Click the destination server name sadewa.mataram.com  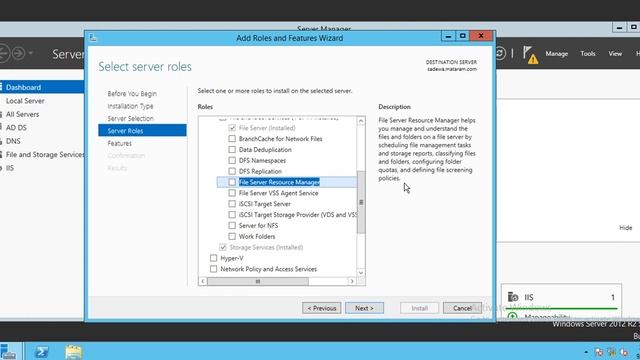click(x=451, y=69)
